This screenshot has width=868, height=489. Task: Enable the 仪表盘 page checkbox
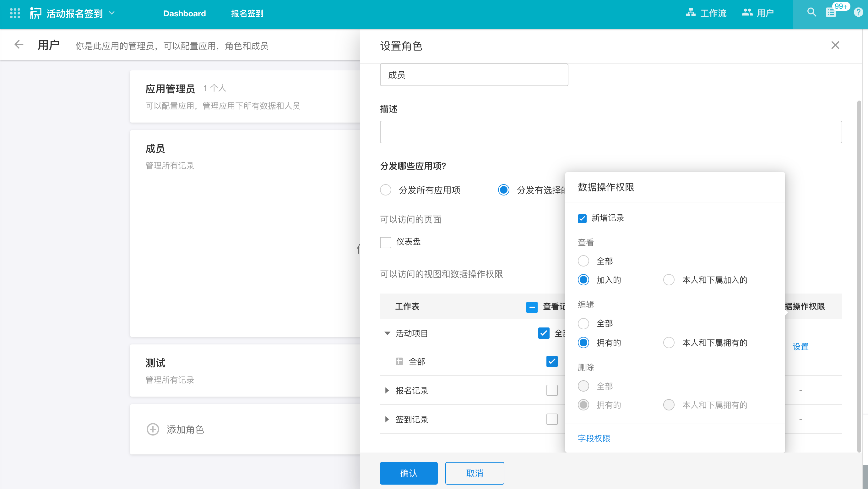[385, 242]
